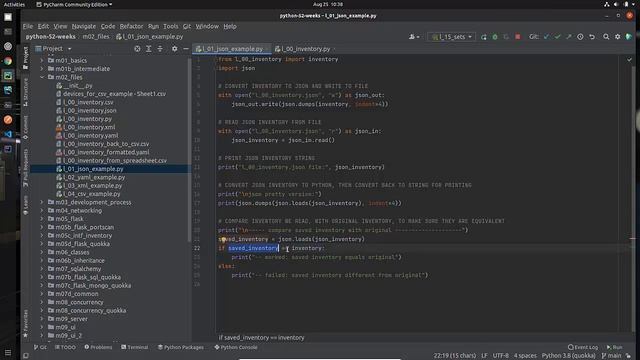The height and width of the screenshot is (360, 640).
Task: Click the Git Rollback arrow icon
Action: 592,37
